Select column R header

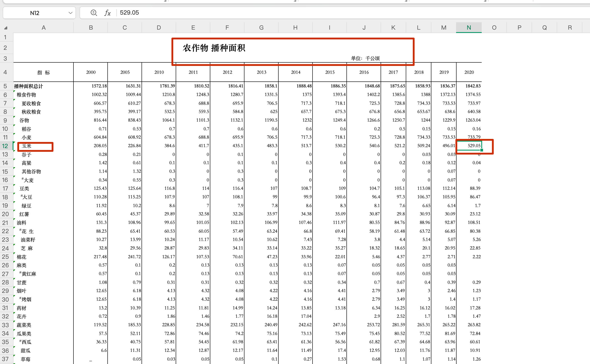point(570,28)
